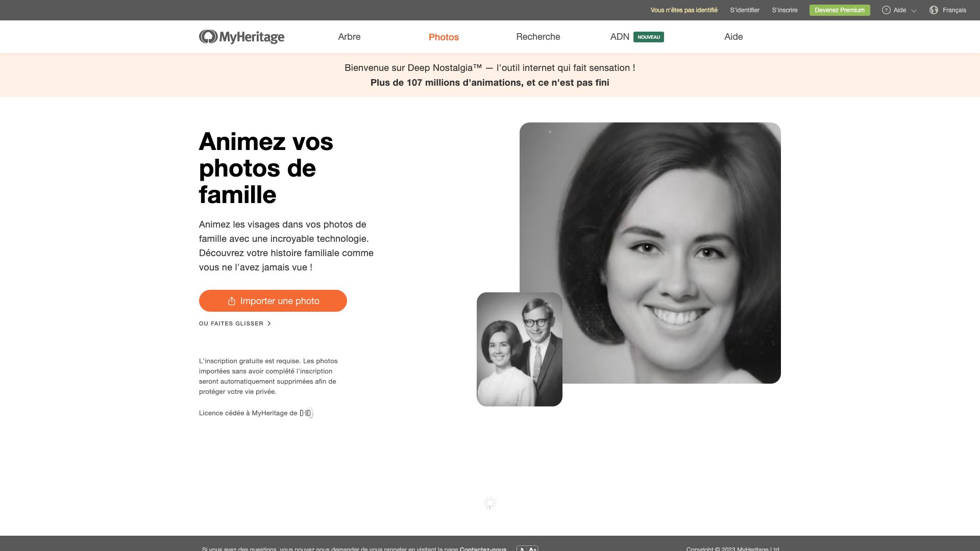Click the help question mark icon

(x=886, y=10)
